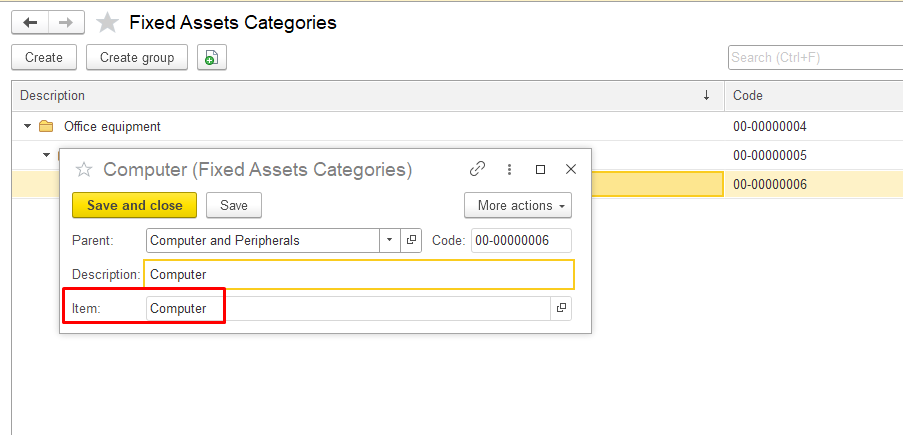Collapse the Office equipment group
903x435 pixels.
(27, 127)
